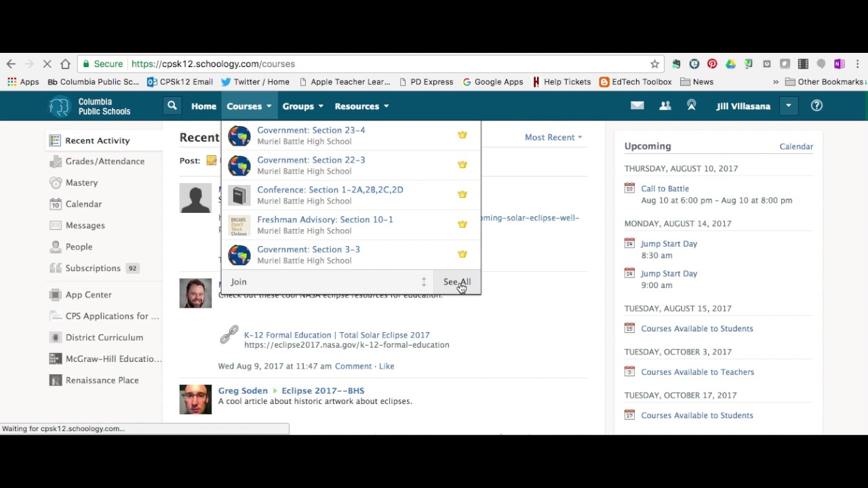Click the browser address bar URL
Image resolution: width=868 pixels, height=488 pixels.
click(213, 64)
